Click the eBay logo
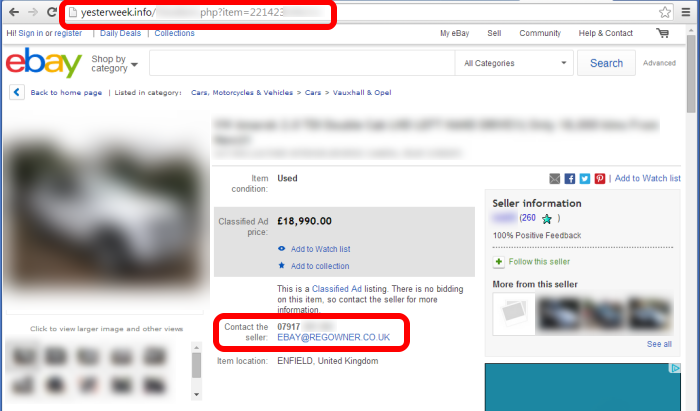The width and height of the screenshot is (700, 411). (44, 62)
